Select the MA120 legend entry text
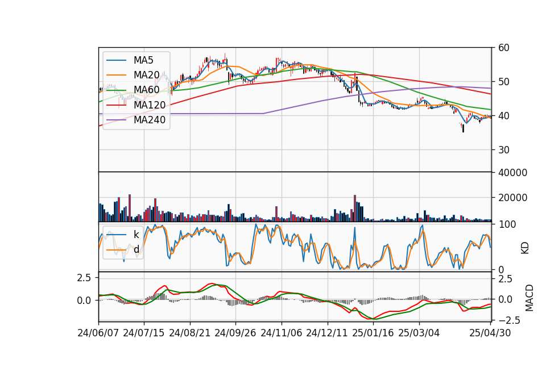The width and height of the screenshot is (546, 392). [x=150, y=105]
